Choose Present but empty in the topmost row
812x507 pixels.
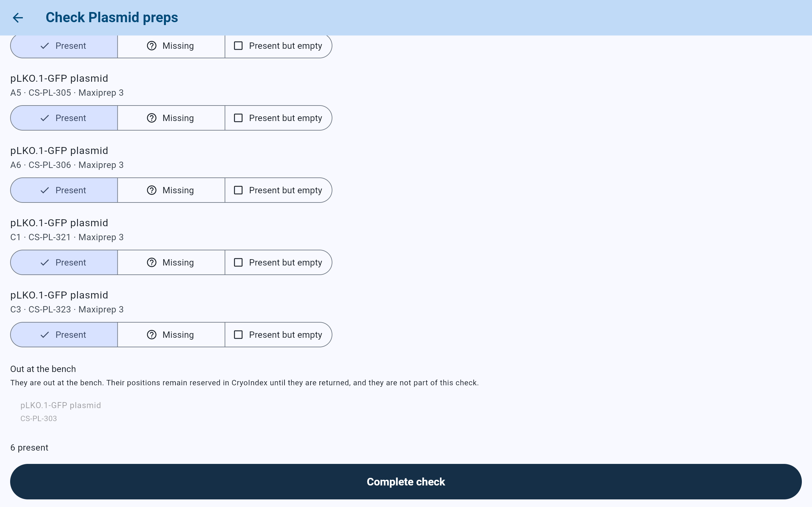(x=278, y=46)
